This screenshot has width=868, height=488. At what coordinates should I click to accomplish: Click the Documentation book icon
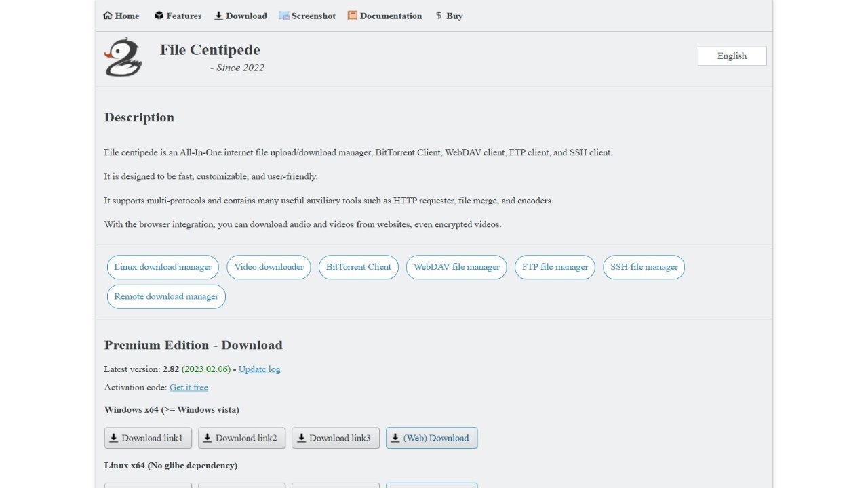[353, 16]
